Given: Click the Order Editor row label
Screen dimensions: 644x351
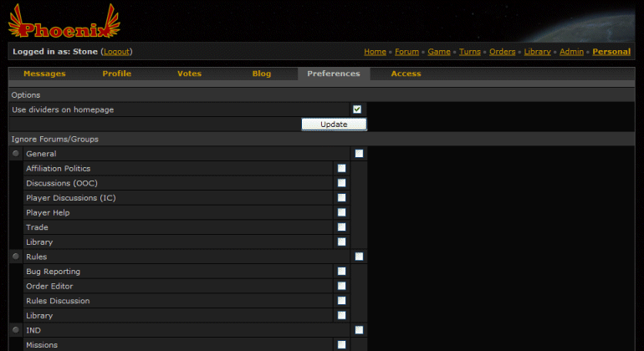Looking at the screenshot, I should click(x=49, y=286).
